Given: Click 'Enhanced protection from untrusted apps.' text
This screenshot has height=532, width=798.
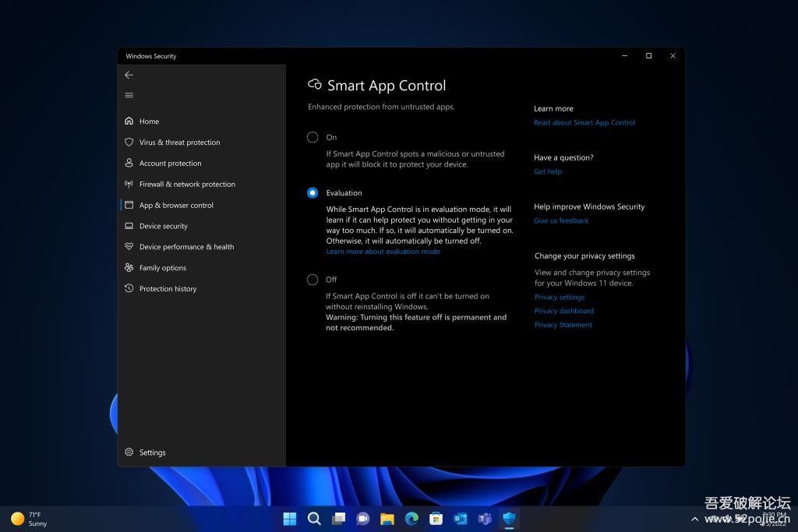Looking at the screenshot, I should click(x=381, y=107).
